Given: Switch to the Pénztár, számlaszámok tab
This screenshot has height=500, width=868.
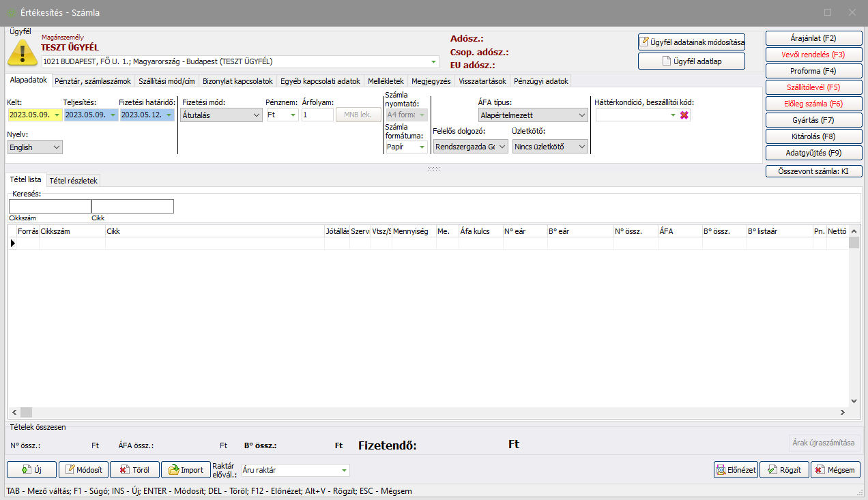Looking at the screenshot, I should pos(92,81).
